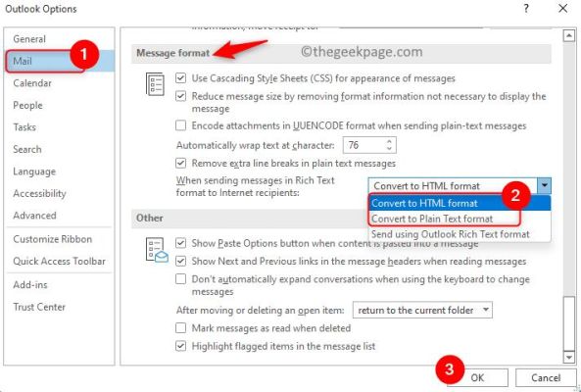Uncheck Use Cascading Style Sheets option
The image size is (581, 392).
pos(180,78)
